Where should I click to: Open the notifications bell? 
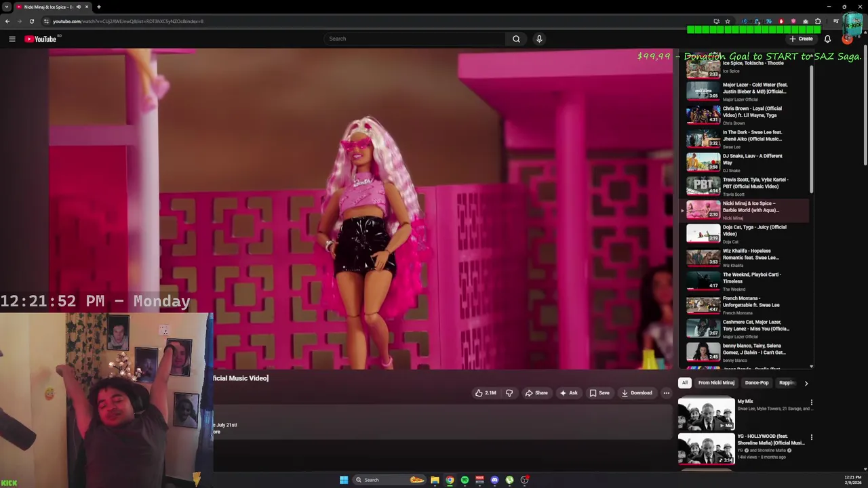click(x=827, y=39)
